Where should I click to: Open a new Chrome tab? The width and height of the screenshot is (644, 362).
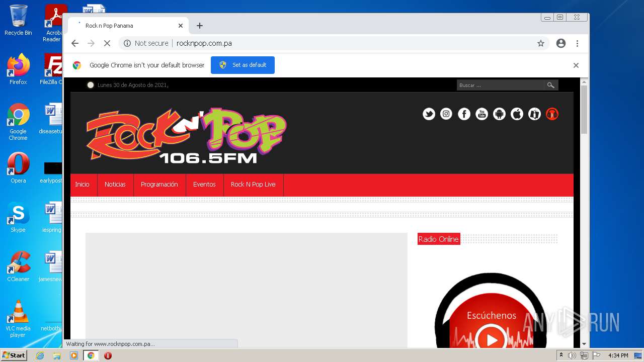pos(200,26)
